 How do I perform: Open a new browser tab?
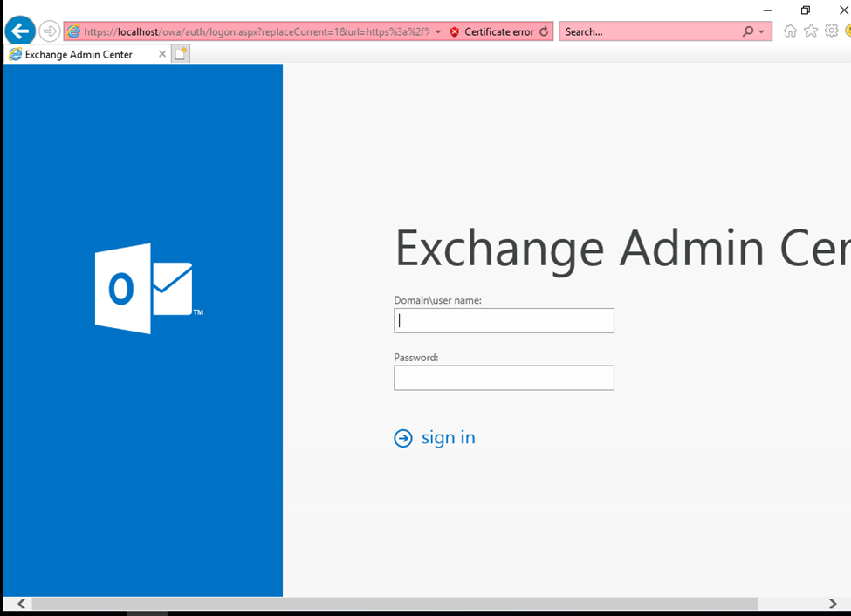tap(181, 54)
